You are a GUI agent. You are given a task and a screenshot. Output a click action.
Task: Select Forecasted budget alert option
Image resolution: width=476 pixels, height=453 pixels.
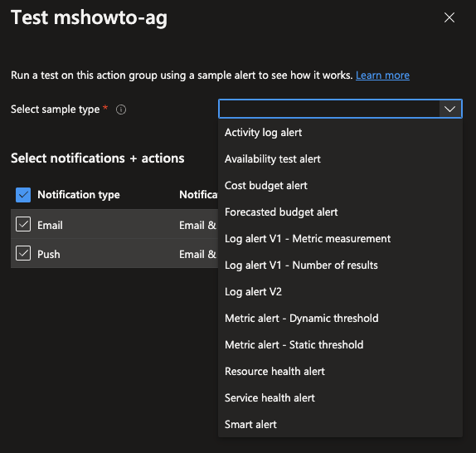(x=340, y=212)
